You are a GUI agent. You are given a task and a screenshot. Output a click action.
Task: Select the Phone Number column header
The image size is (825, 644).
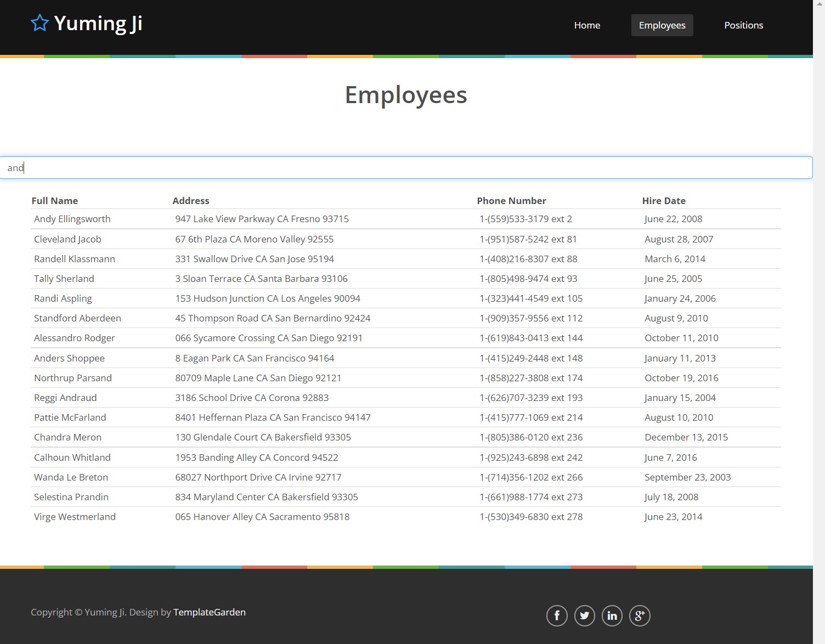tap(511, 200)
